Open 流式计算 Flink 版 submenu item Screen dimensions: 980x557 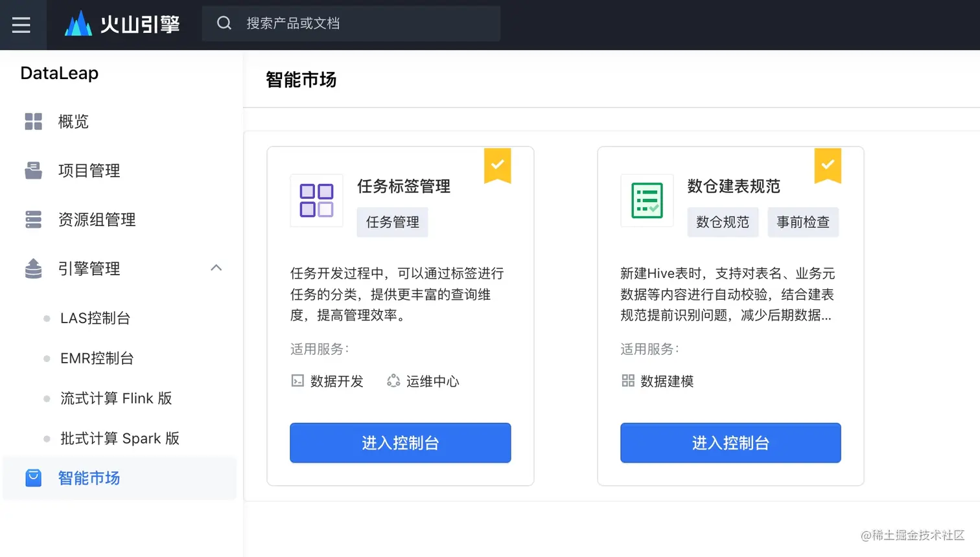pos(116,398)
